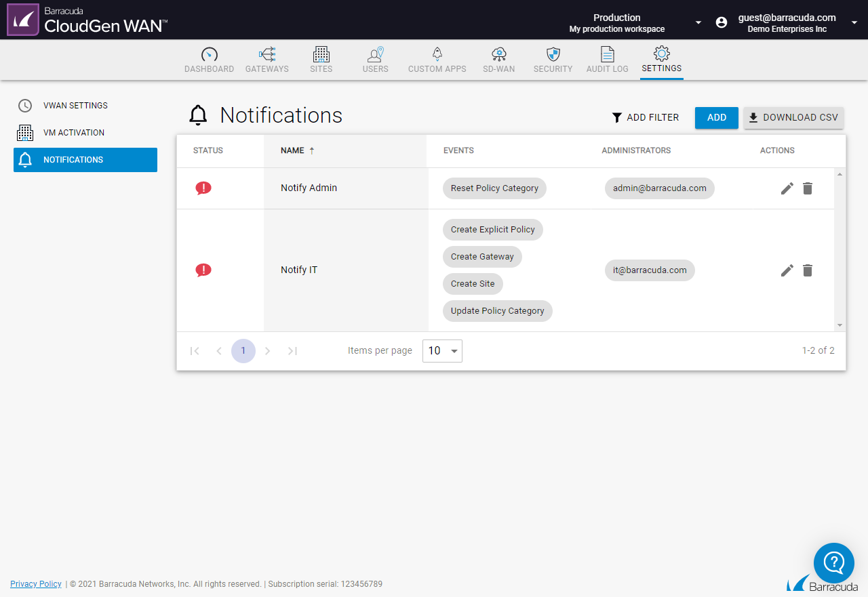This screenshot has width=868, height=597.
Task: Open the Gateways arrows icon
Action: pyautogui.click(x=267, y=54)
